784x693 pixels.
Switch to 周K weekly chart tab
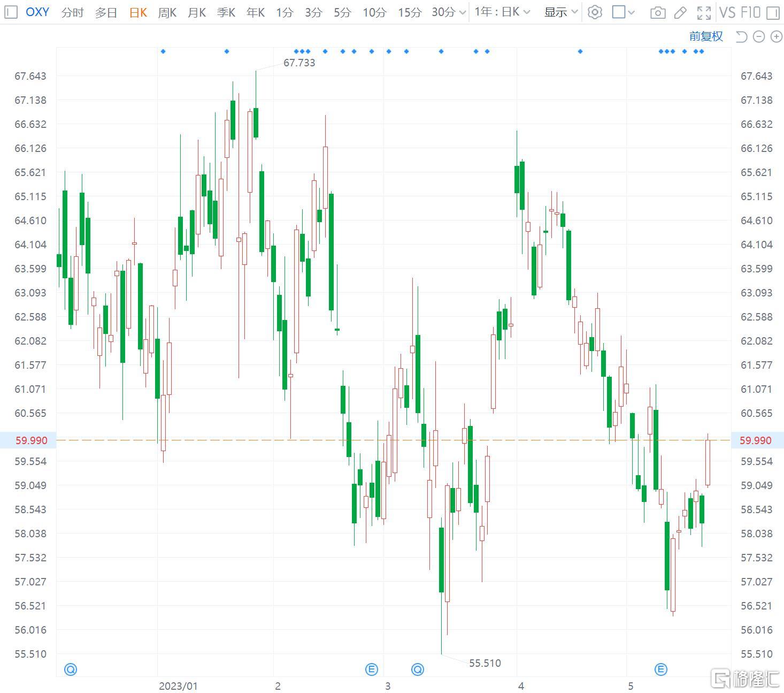[167, 12]
